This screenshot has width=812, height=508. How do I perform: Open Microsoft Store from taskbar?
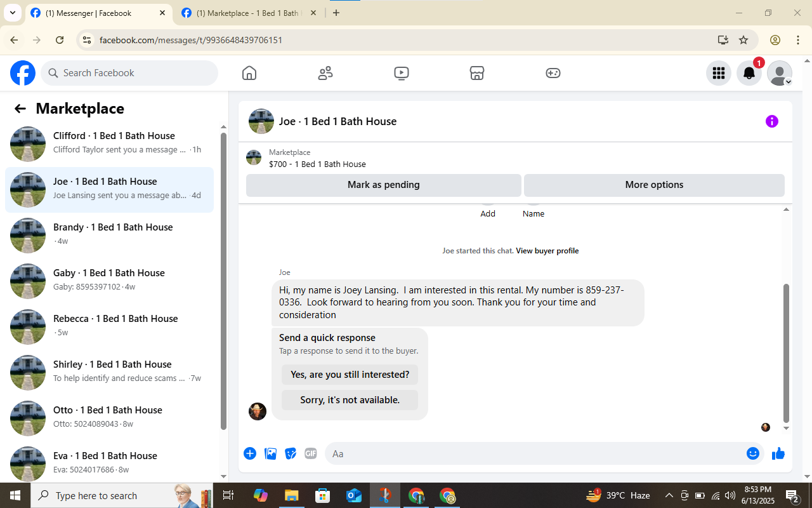[322, 495]
